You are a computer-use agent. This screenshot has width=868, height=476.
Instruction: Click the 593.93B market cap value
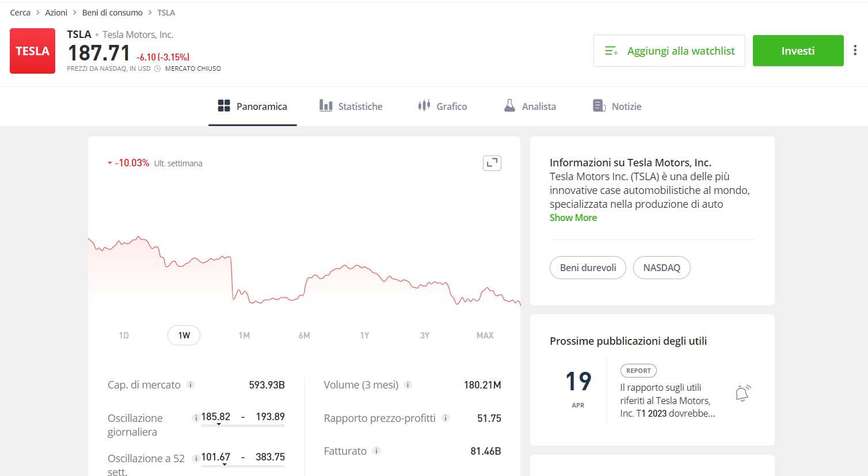(267, 385)
